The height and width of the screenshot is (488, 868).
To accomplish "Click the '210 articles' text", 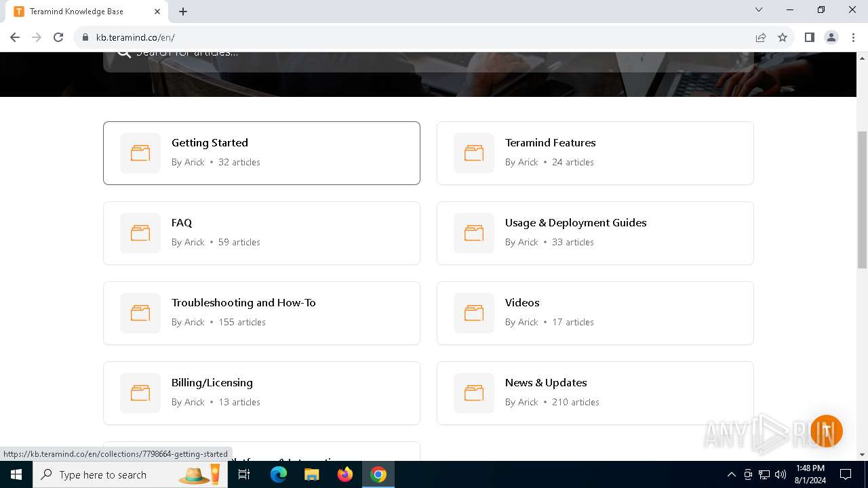I will (576, 402).
